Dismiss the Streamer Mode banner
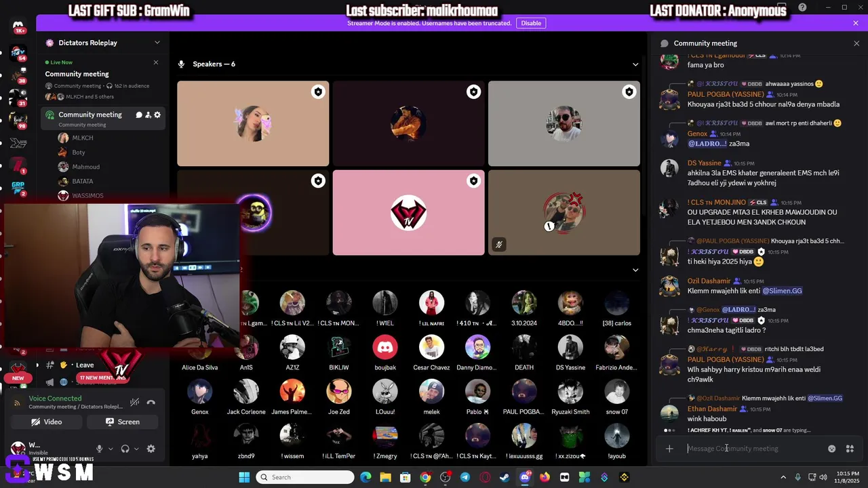Image resolution: width=868 pixels, height=488 pixels. pyautogui.click(x=856, y=23)
